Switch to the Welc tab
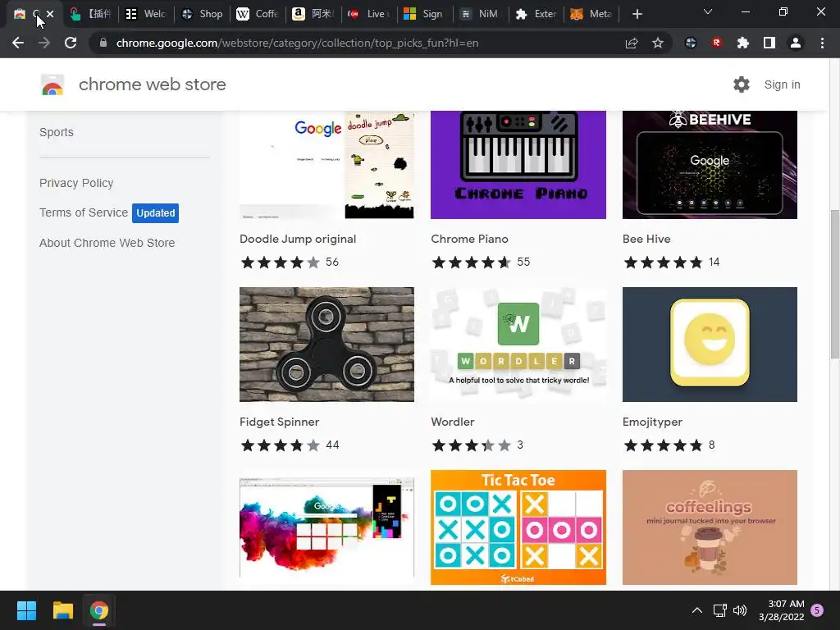Viewport: 840px width, 630px height. pos(145,14)
